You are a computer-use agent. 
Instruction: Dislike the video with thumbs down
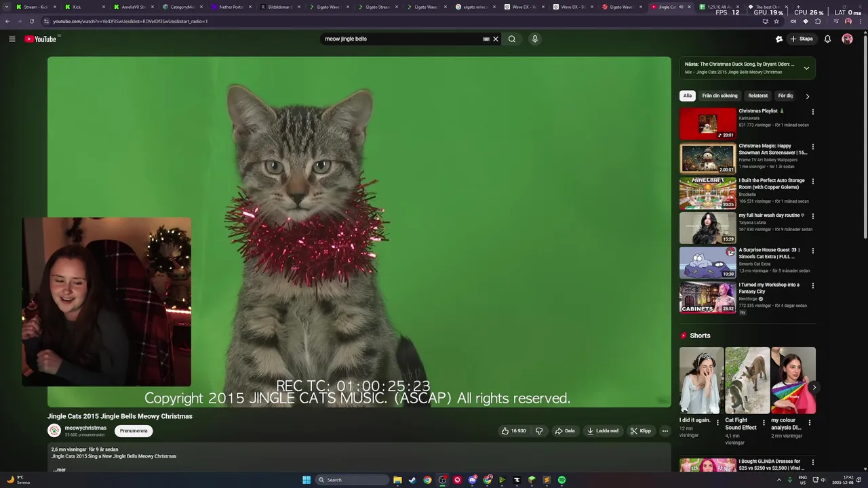pyautogui.click(x=539, y=430)
